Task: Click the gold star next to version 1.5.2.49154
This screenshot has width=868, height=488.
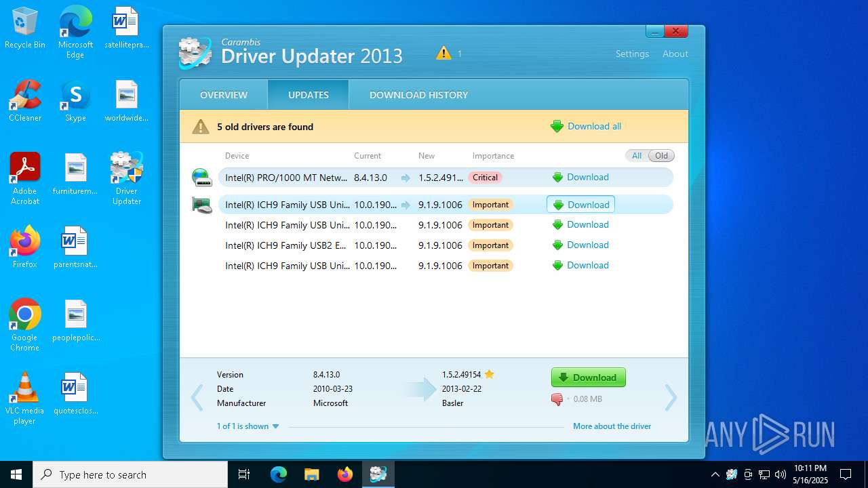Action: (x=489, y=374)
